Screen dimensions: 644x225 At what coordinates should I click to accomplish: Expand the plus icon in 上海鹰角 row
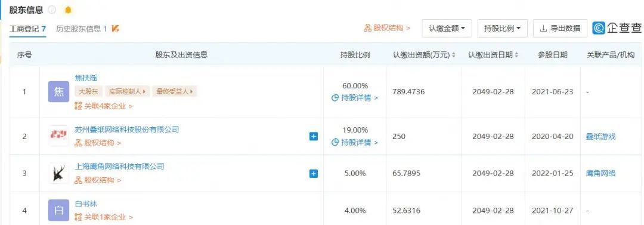314,173
